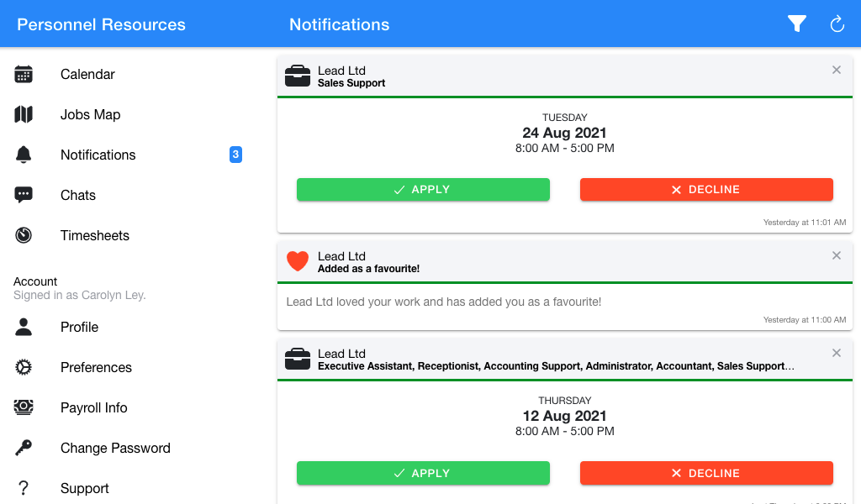Click the Chats speech bubble icon
The width and height of the screenshot is (861, 504).
(24, 195)
